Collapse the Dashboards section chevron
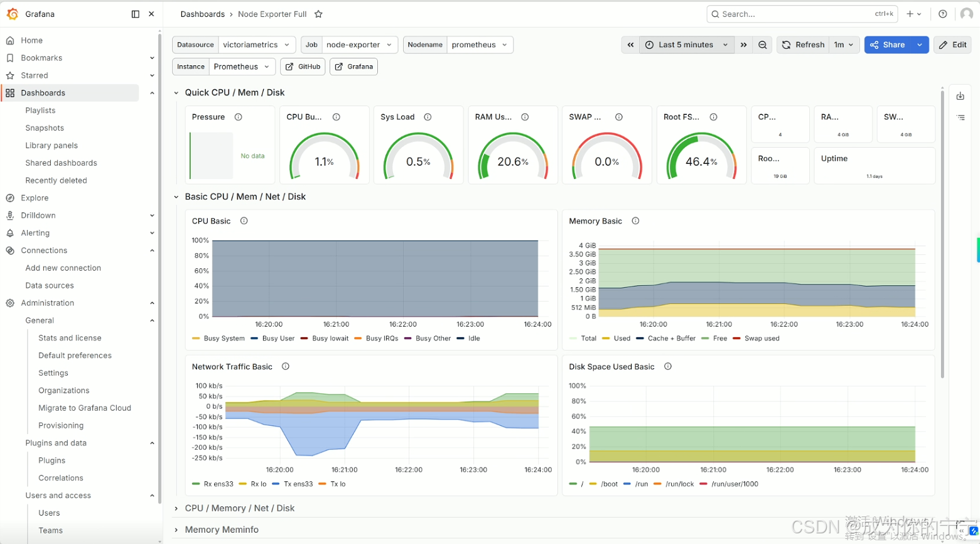The image size is (980, 544). point(152,93)
